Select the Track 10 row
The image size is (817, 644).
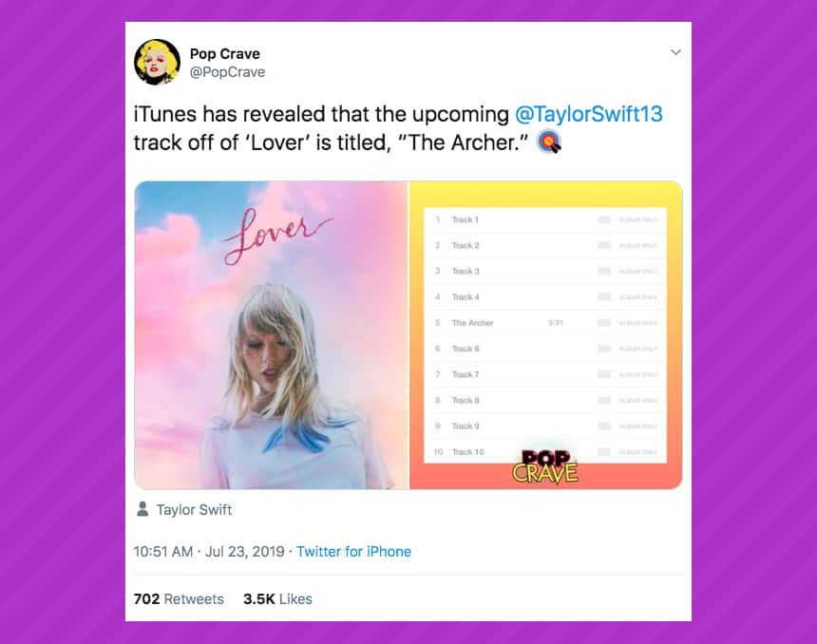pyautogui.click(x=545, y=451)
